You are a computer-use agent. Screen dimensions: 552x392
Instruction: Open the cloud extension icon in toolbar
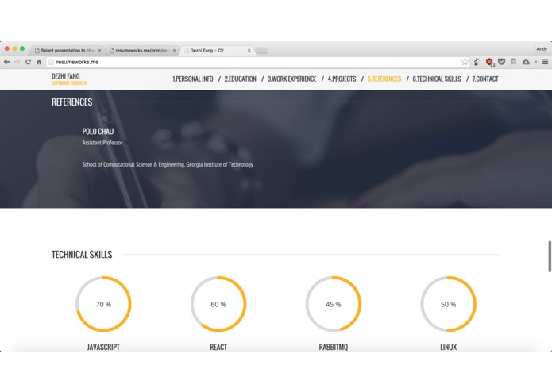pyautogui.click(x=526, y=62)
